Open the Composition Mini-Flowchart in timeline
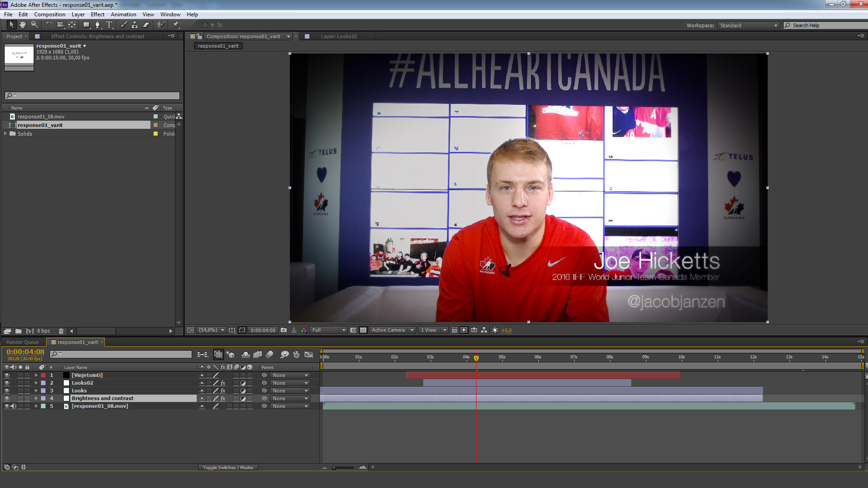 [x=203, y=355]
